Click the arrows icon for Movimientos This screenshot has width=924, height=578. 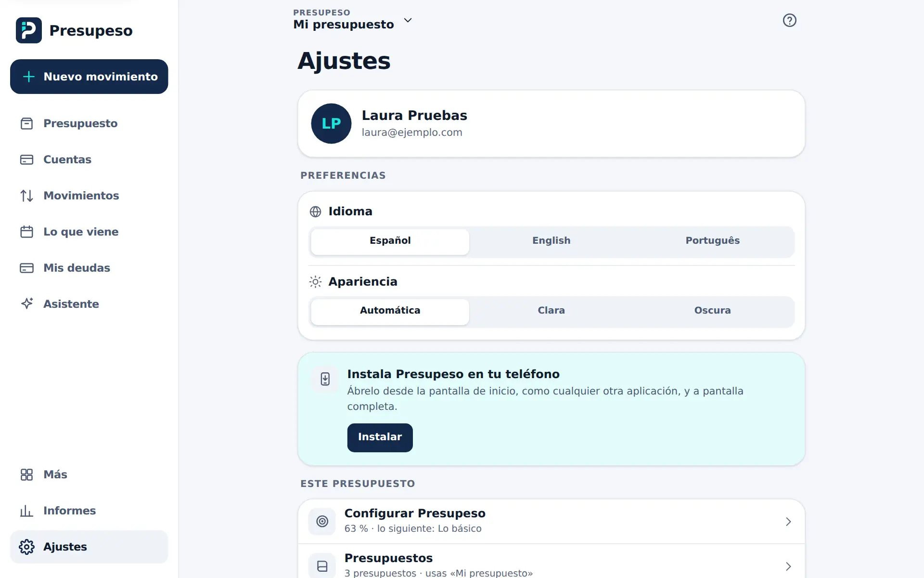tap(26, 196)
